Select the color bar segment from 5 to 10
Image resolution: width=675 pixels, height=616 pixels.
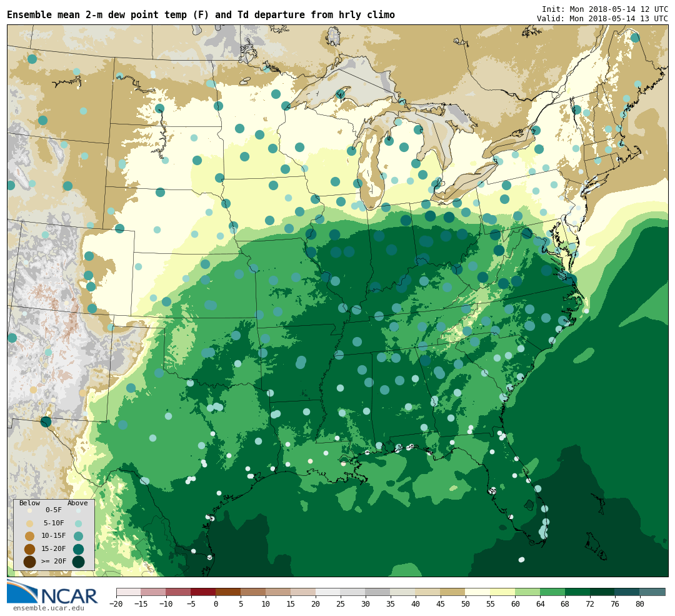254,592
